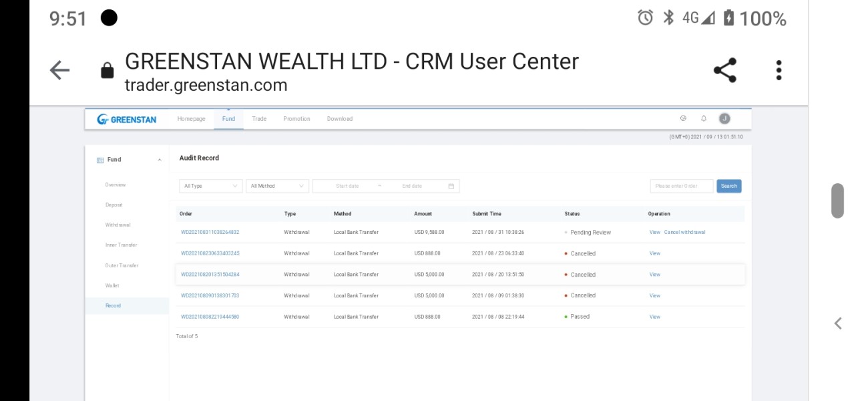
Task: Open Wallet in the sidebar
Action: (112, 285)
